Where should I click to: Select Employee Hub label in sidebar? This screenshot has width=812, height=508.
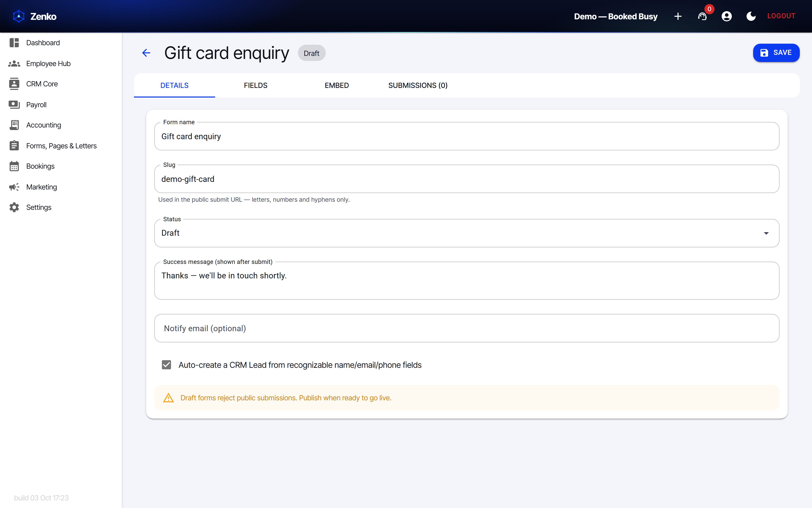pyautogui.click(x=48, y=63)
